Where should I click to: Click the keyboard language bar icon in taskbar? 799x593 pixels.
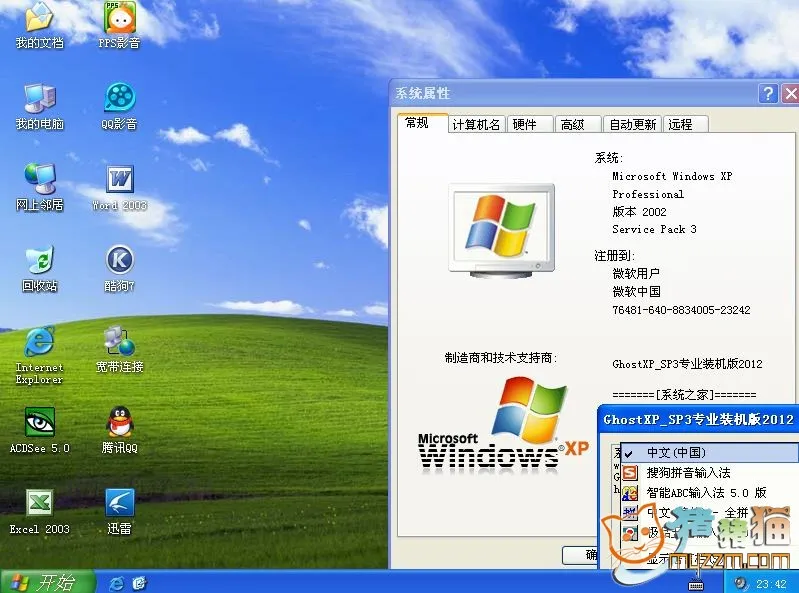coord(696,583)
